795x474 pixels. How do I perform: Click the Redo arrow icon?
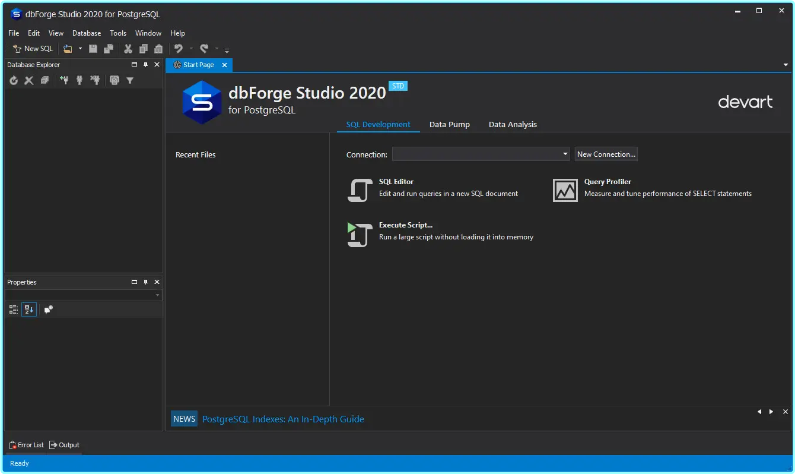coord(204,49)
